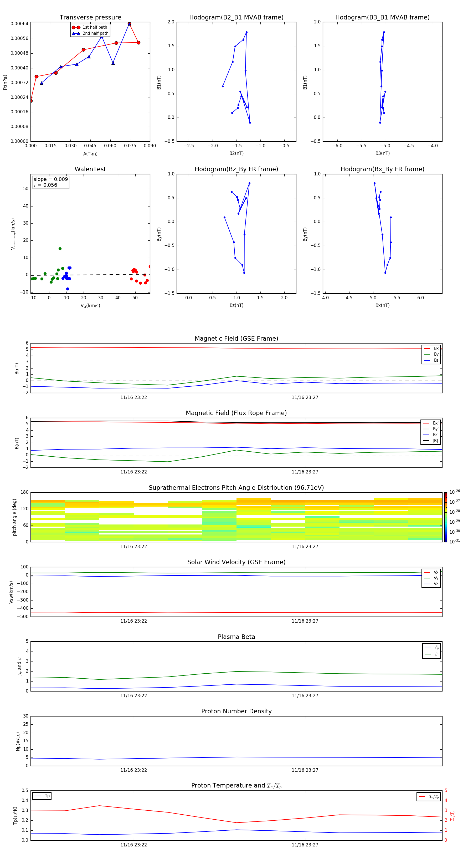This screenshot has height=868, width=473.
Task: Click the Te/Tp legend entry
Action: (429, 796)
